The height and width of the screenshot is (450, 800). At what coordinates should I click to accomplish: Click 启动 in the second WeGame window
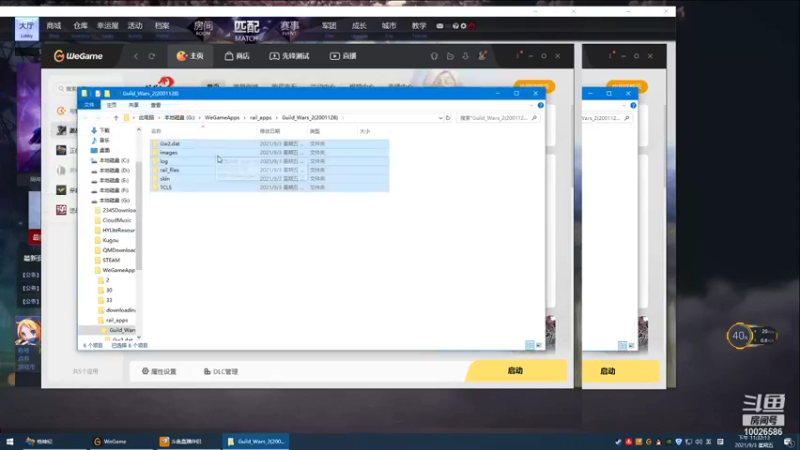coord(608,371)
